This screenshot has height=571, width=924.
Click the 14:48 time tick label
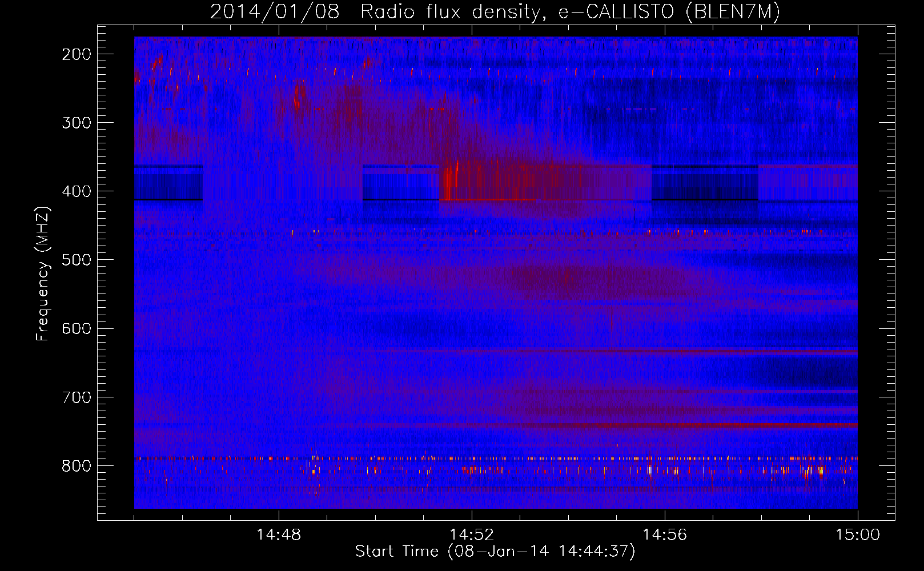point(279,535)
